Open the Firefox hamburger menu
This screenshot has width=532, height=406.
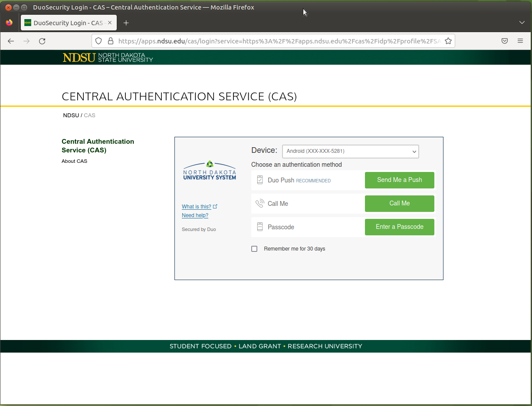pyautogui.click(x=520, y=41)
